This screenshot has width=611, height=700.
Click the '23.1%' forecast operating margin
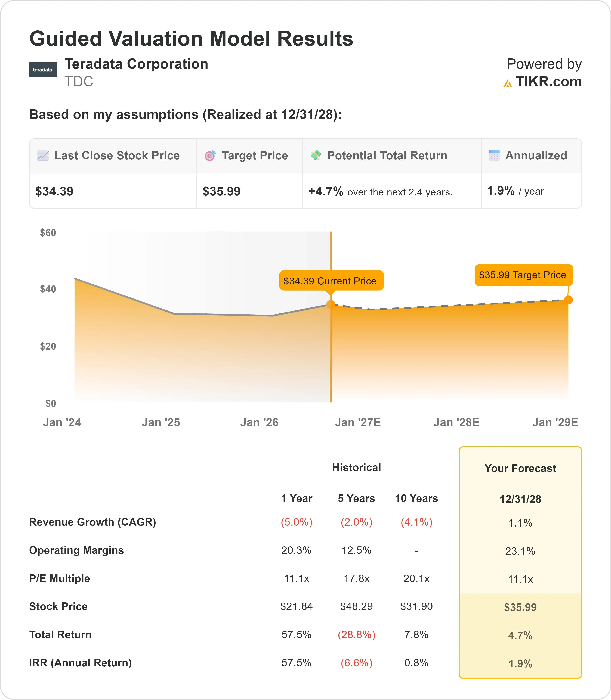coord(520,551)
